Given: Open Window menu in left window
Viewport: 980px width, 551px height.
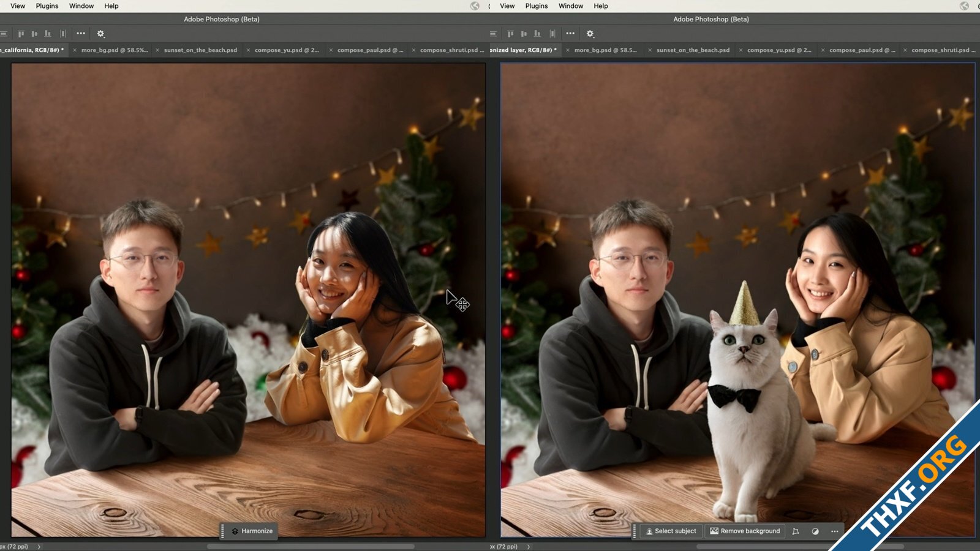Looking at the screenshot, I should tap(81, 6).
